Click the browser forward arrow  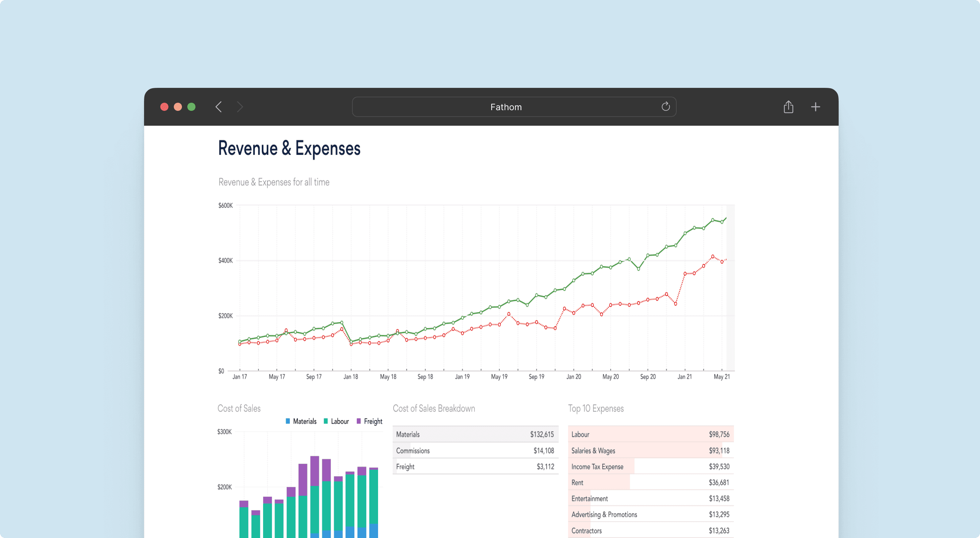pos(240,107)
